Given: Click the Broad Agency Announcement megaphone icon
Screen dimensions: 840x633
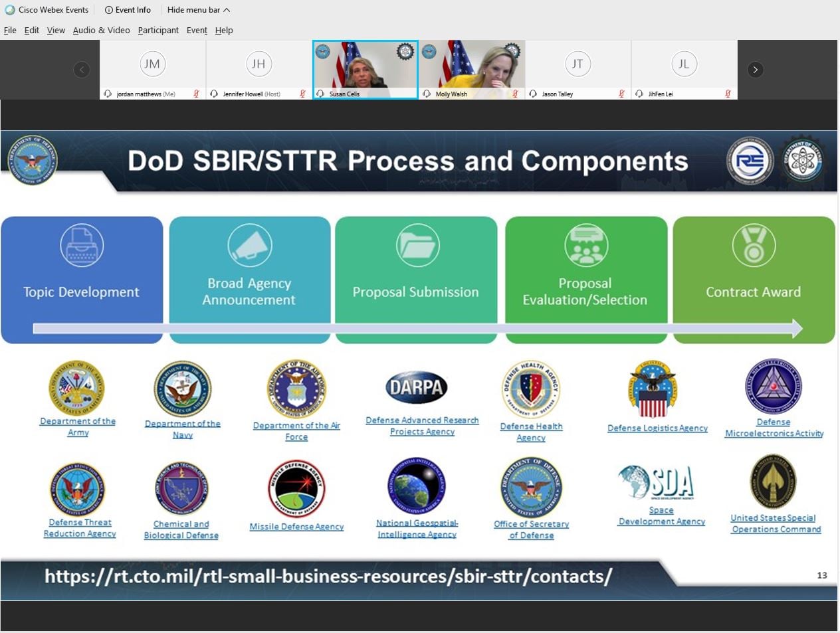Looking at the screenshot, I should coord(250,245).
